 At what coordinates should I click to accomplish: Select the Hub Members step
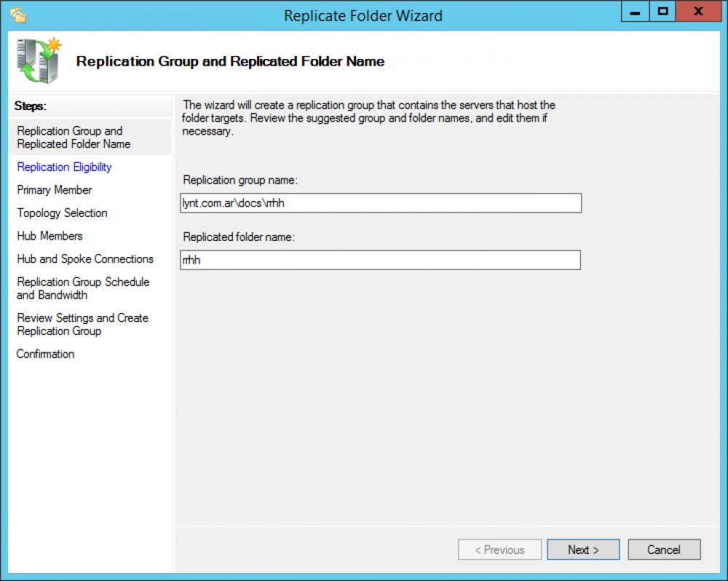pos(50,236)
